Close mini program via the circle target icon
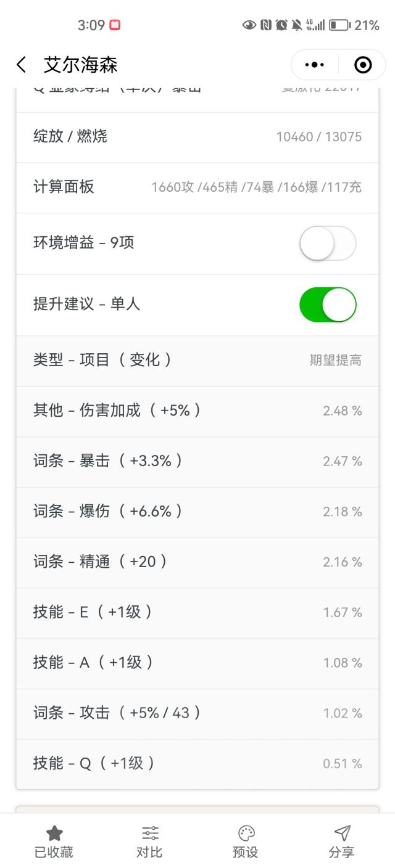Screen dimensions: 395x868 [363, 65]
